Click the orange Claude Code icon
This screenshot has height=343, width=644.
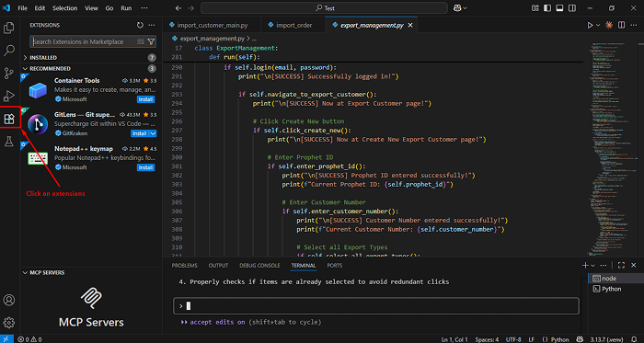[x=609, y=25]
